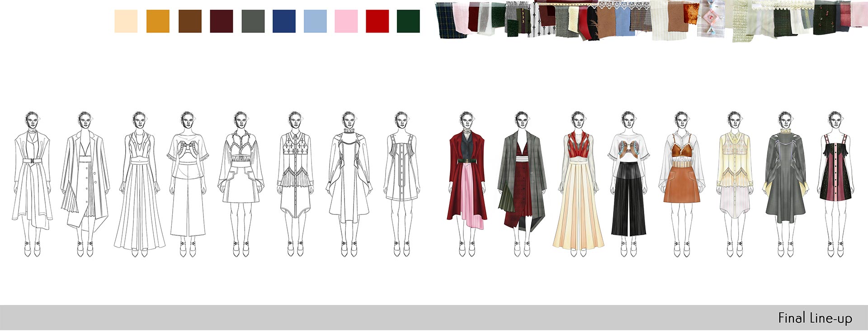This screenshot has height=331, width=868.
Task: Click the orange leather mini skirt figure
Action: [x=682, y=184]
